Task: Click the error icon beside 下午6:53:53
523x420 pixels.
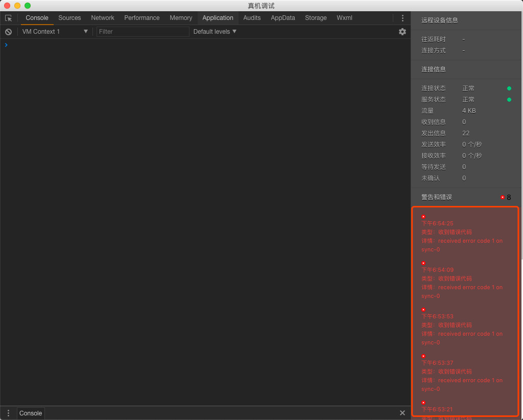Action: coord(423,310)
